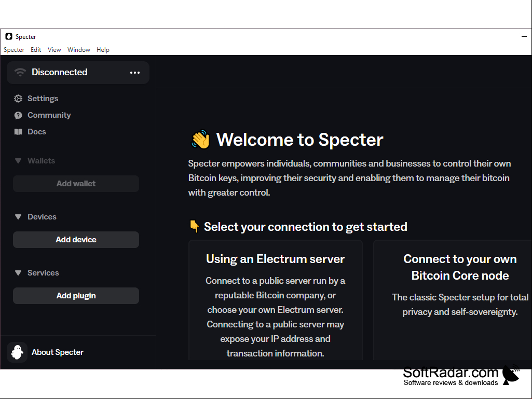Click the Add plugin button
Screen dimensions: 532x399
click(76, 296)
